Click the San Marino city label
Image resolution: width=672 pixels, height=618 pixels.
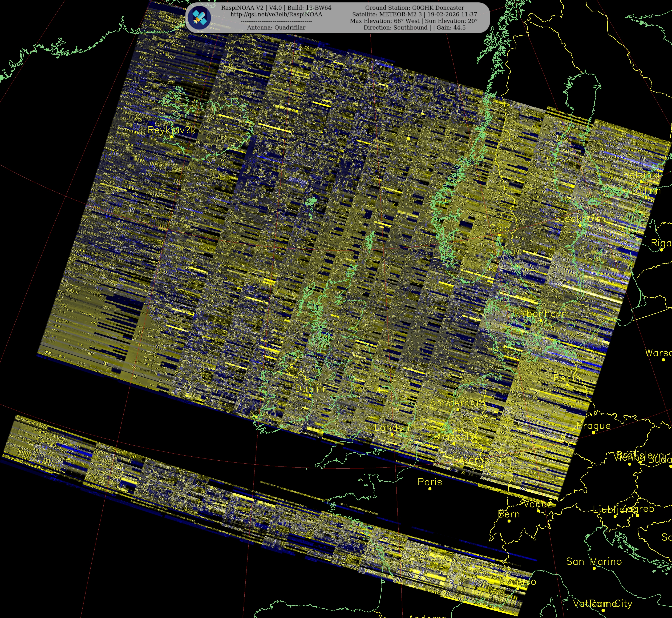(x=594, y=561)
